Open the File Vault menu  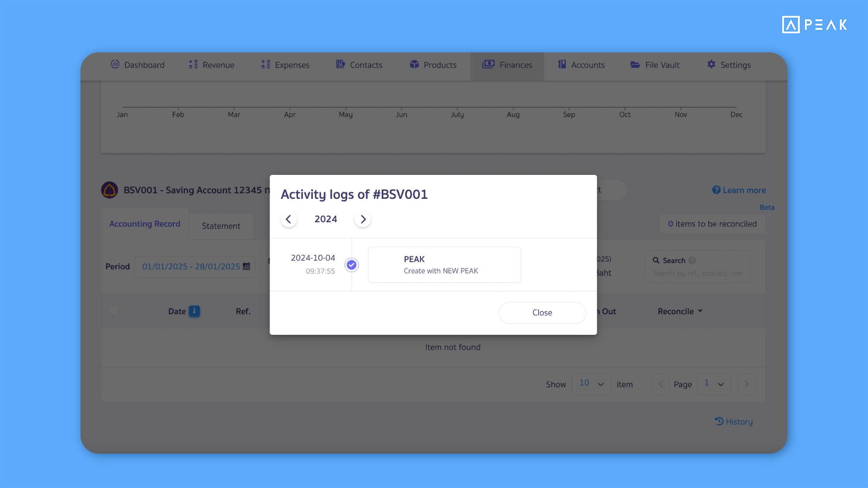[x=655, y=65]
